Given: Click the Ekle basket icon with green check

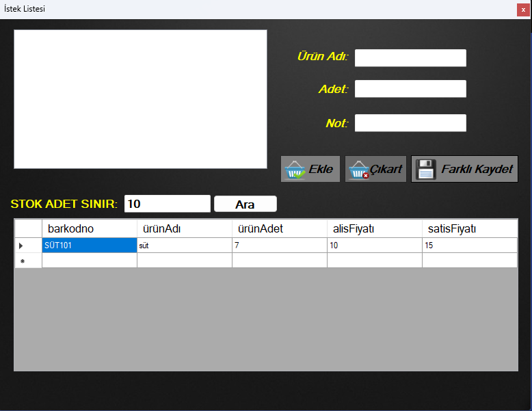Looking at the screenshot, I should (295, 170).
